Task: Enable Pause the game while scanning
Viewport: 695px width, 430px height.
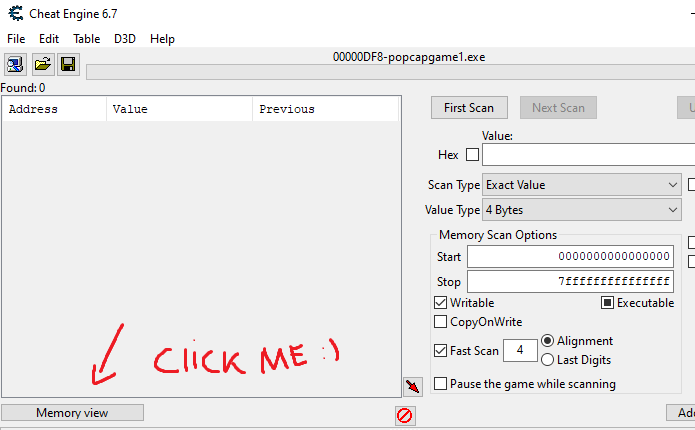Action: tap(440, 383)
